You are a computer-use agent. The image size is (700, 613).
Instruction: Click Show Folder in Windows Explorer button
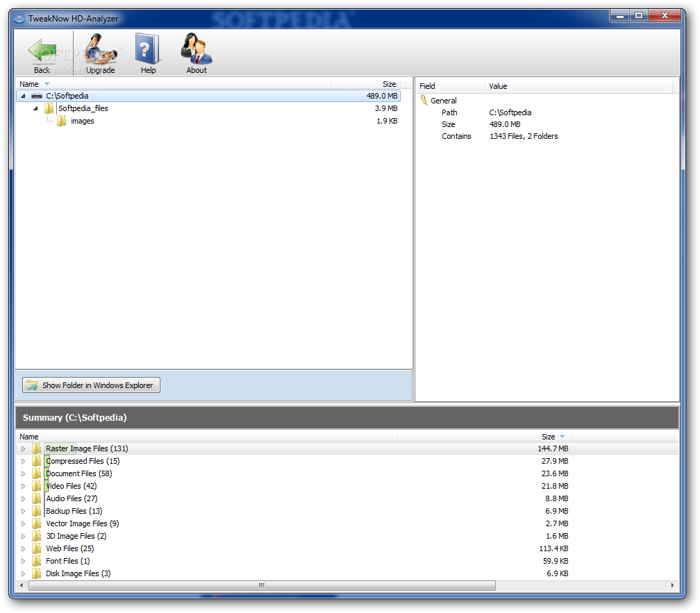coord(91,385)
